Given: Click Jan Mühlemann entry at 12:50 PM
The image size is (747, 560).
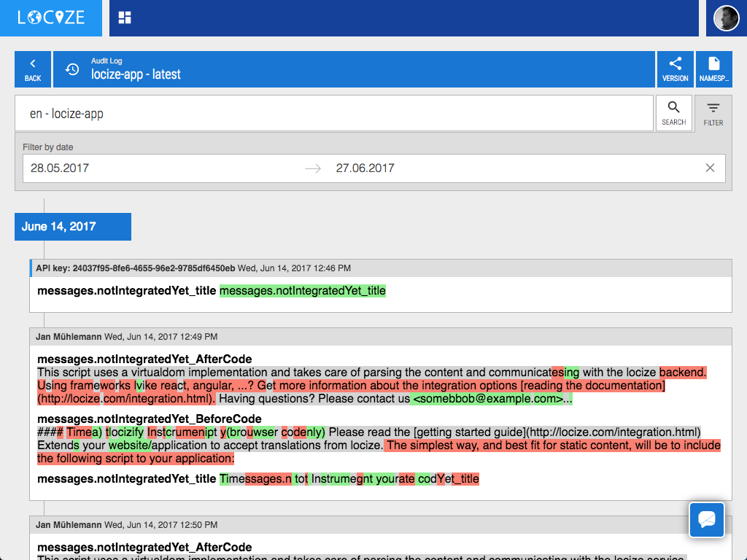Looking at the screenshot, I should tap(381, 525).
